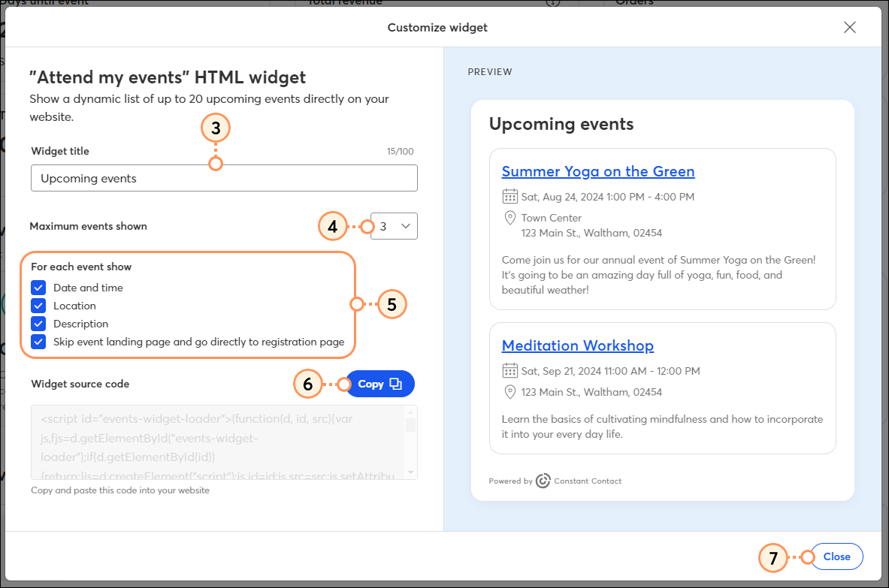Click the 'Customize widget' dialog title
889x588 pixels.
coord(437,27)
